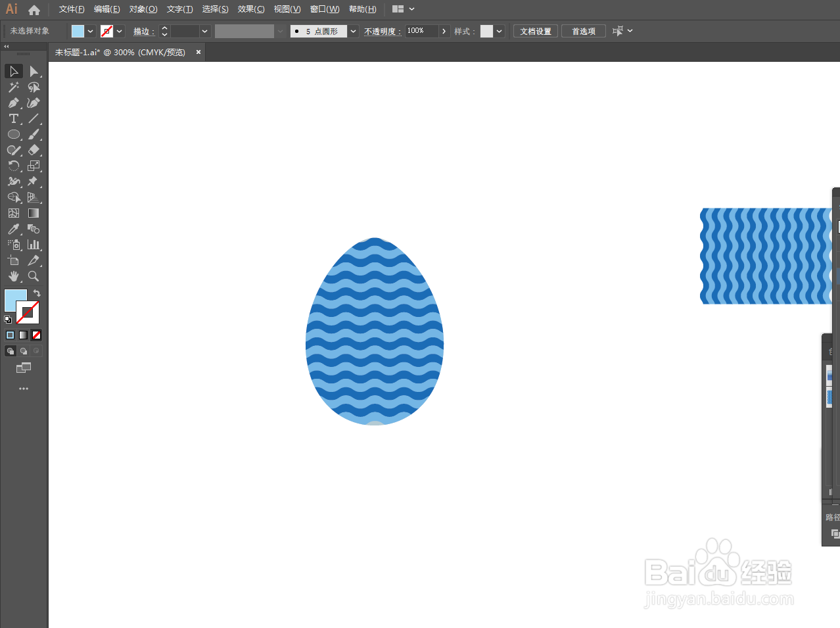Reset to default fill and stroke
The height and width of the screenshot is (628, 840).
pos(8,320)
